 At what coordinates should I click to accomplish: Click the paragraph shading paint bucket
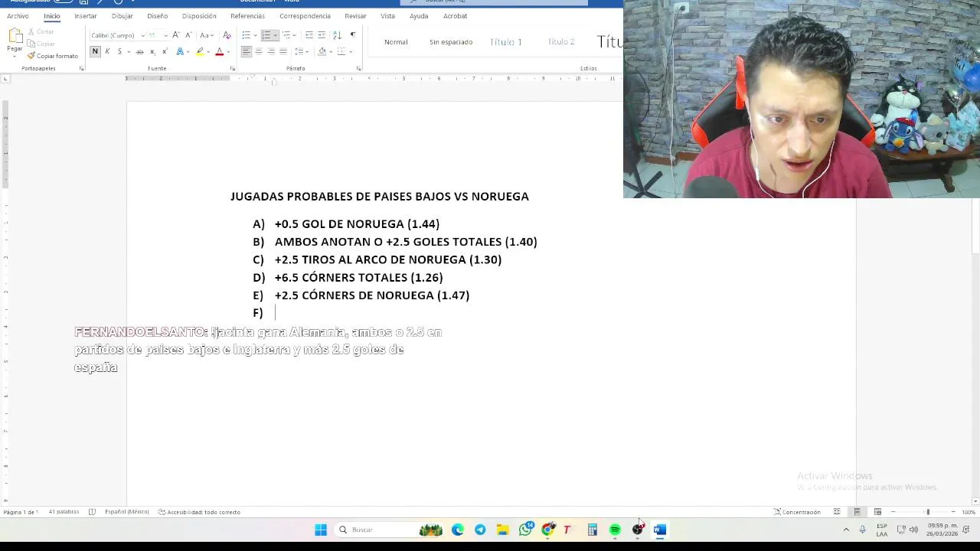(322, 51)
